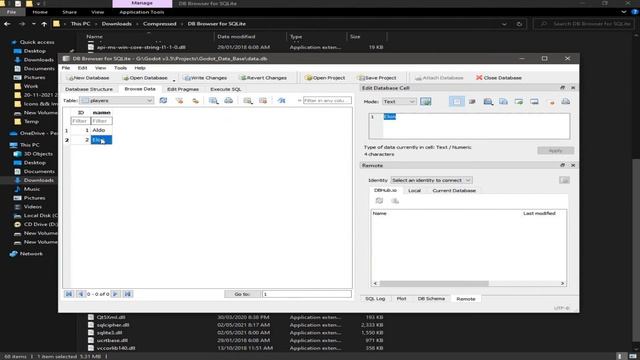
Task: Click the refresh icon in DBHub.io tab
Action: coord(379,200)
